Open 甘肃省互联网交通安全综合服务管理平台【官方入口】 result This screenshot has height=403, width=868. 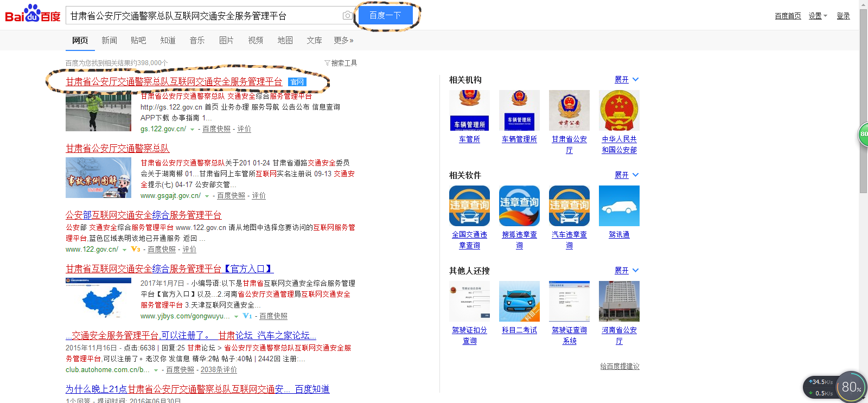(x=170, y=268)
